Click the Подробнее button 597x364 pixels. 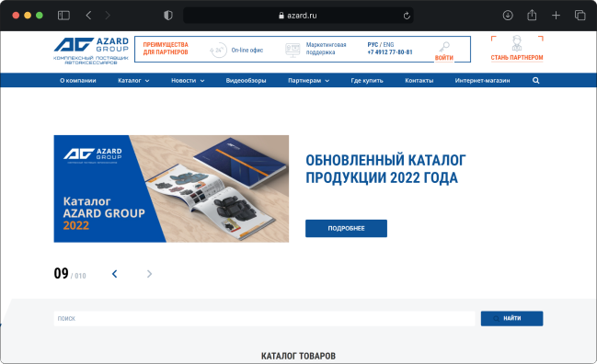346,228
